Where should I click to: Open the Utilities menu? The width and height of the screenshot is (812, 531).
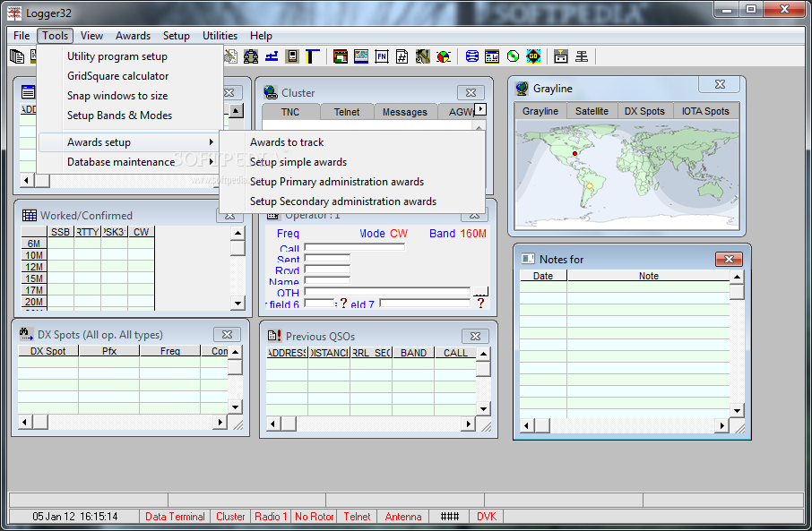coord(220,36)
